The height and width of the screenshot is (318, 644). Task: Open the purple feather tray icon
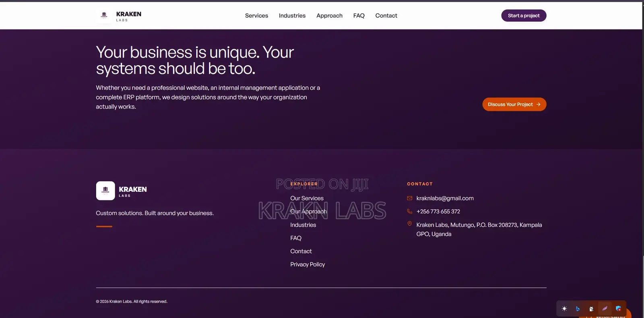click(605, 309)
